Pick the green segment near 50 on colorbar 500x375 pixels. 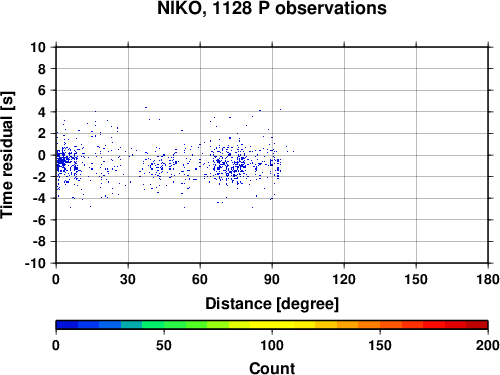(164, 325)
